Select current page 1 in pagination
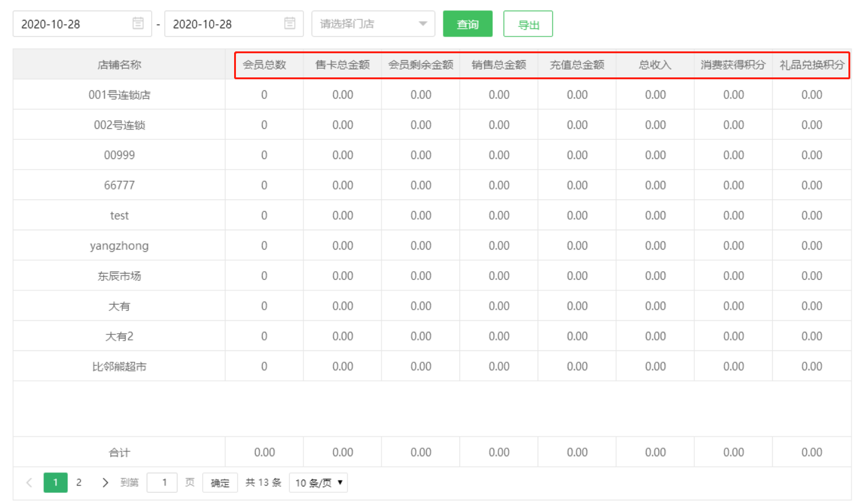This screenshot has width=854, height=504. pyautogui.click(x=56, y=483)
